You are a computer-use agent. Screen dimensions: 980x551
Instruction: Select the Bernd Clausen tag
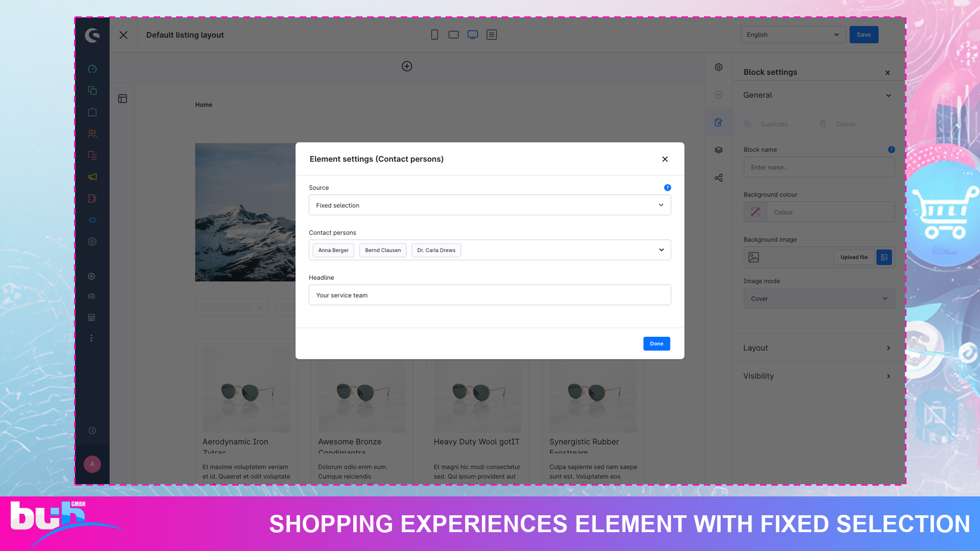click(383, 251)
